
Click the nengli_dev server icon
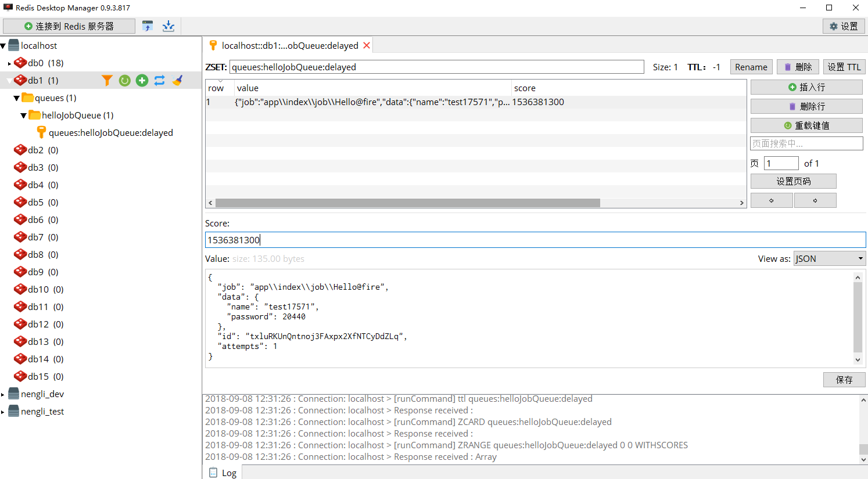coord(13,394)
